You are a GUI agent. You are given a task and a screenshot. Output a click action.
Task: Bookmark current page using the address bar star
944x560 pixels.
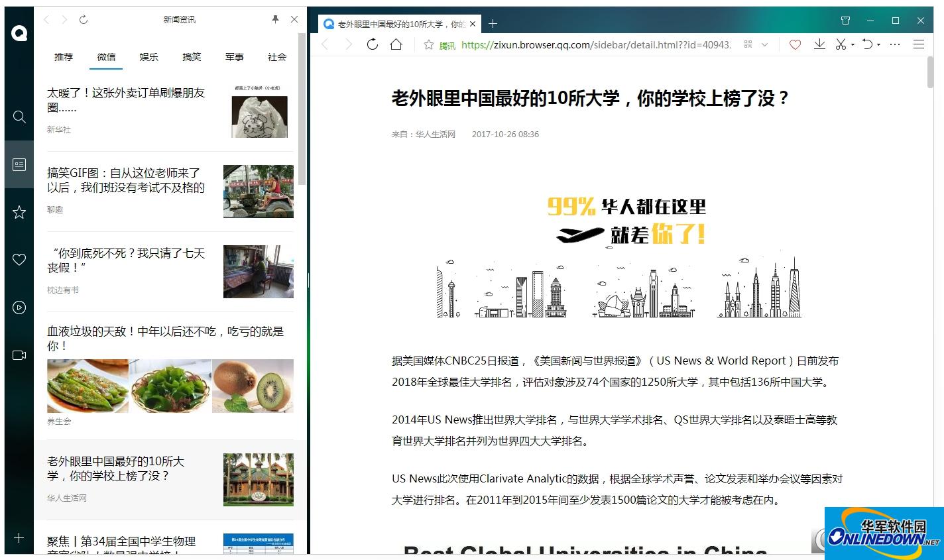tap(430, 44)
